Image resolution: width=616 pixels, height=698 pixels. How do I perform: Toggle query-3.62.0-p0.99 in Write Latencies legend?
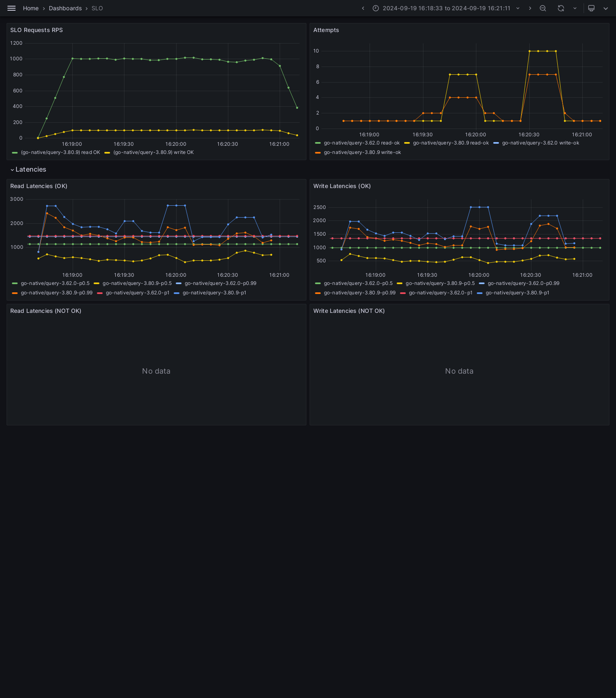(x=524, y=283)
